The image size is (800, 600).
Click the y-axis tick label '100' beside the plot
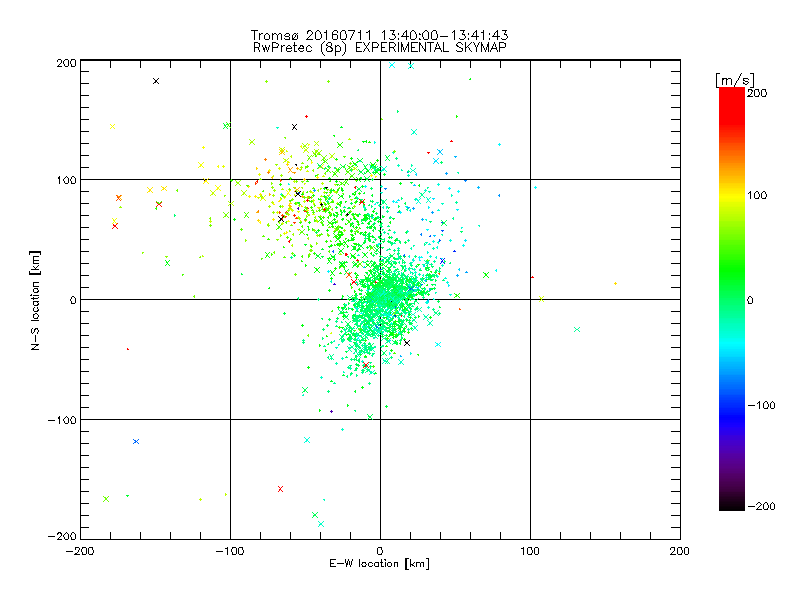click(x=66, y=180)
